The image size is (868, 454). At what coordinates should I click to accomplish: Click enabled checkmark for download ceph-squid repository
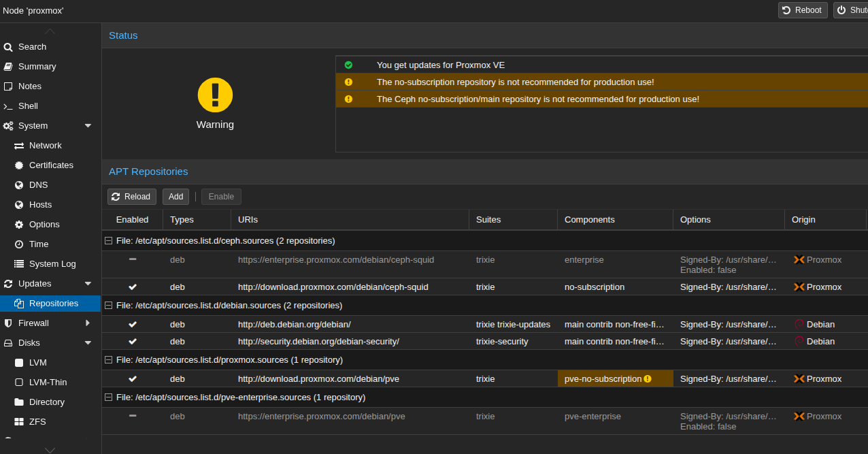(x=133, y=287)
